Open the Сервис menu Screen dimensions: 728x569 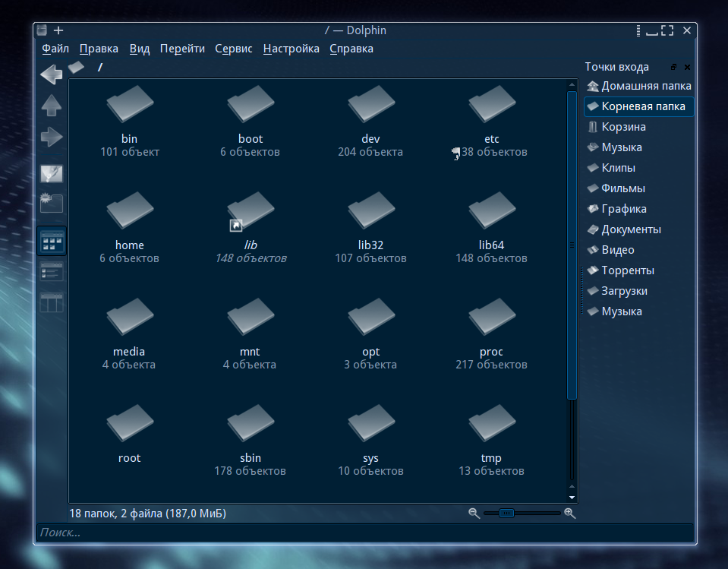coord(234,49)
